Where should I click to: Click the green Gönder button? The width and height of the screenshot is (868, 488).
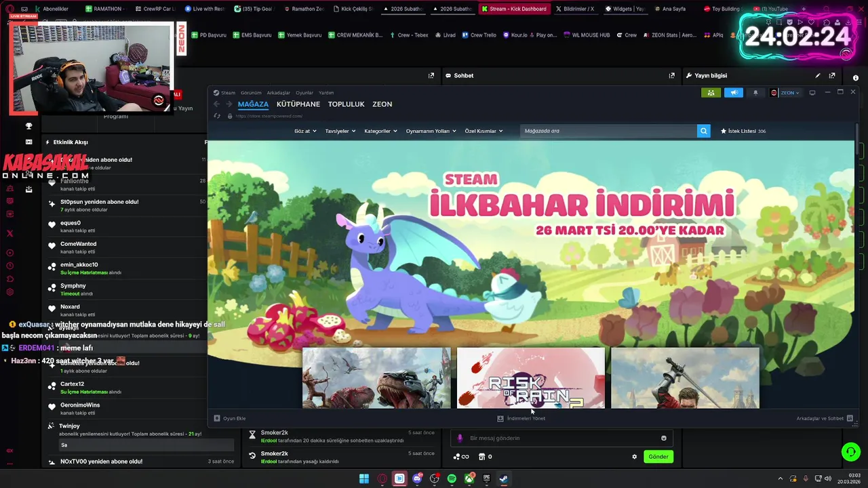pos(658,457)
